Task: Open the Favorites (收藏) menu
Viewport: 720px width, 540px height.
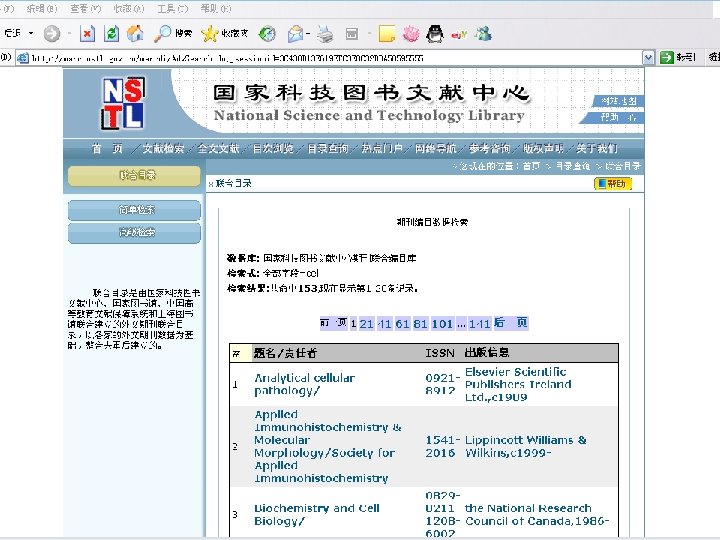Action: click(129, 8)
